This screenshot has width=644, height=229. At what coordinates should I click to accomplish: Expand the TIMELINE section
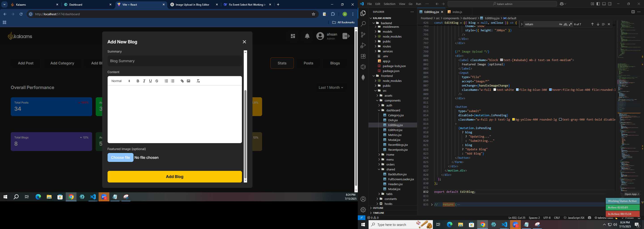click(393, 213)
